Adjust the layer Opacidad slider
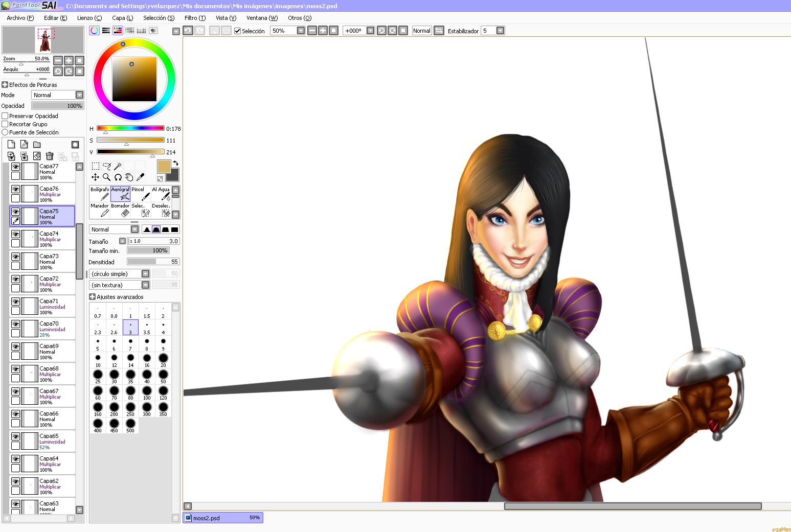791x532 pixels. (x=57, y=106)
